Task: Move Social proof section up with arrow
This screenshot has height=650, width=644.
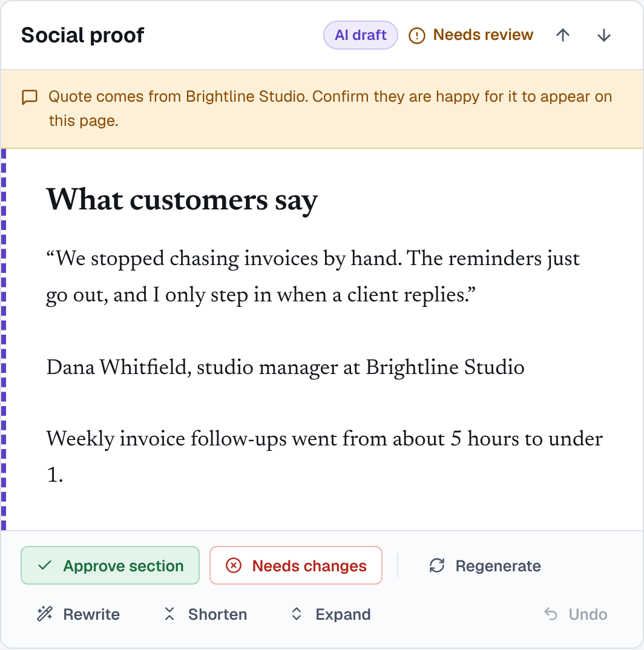Action: pyautogui.click(x=563, y=35)
